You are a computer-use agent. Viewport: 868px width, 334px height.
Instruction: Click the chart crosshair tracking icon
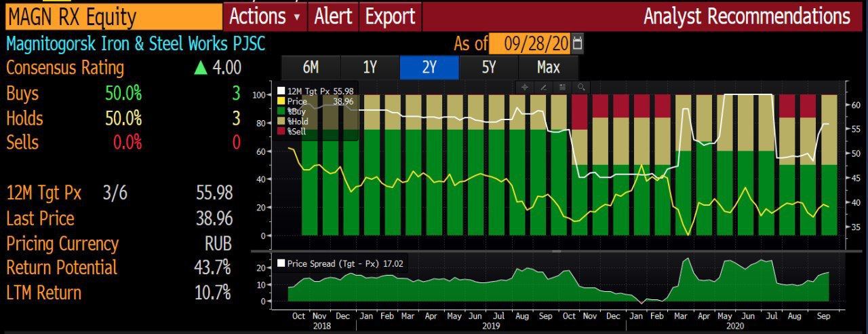click(x=524, y=87)
